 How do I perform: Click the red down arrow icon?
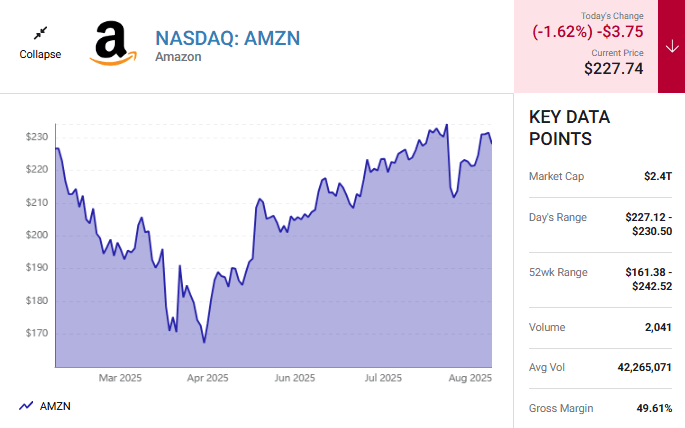coord(671,46)
